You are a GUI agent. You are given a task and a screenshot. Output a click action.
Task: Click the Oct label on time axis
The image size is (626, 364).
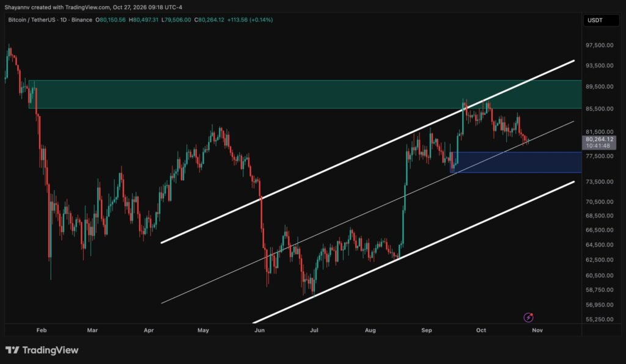481,330
